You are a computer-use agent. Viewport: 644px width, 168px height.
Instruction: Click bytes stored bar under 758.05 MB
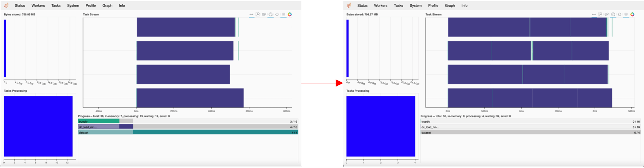pos(5,48)
